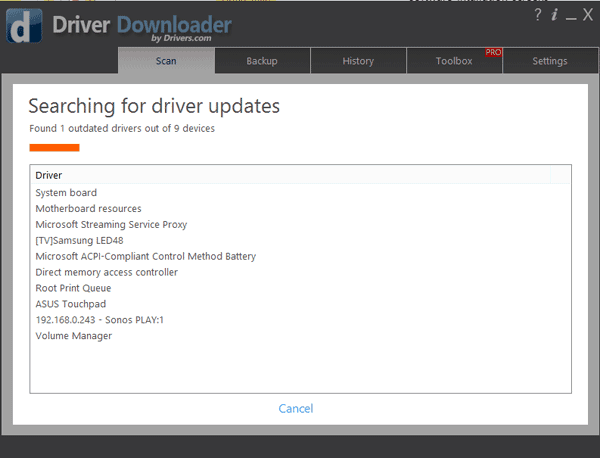Screen dimensions: 600x458
Task: Click "Found 1 outdated drivers" status text
Action: click(x=122, y=128)
